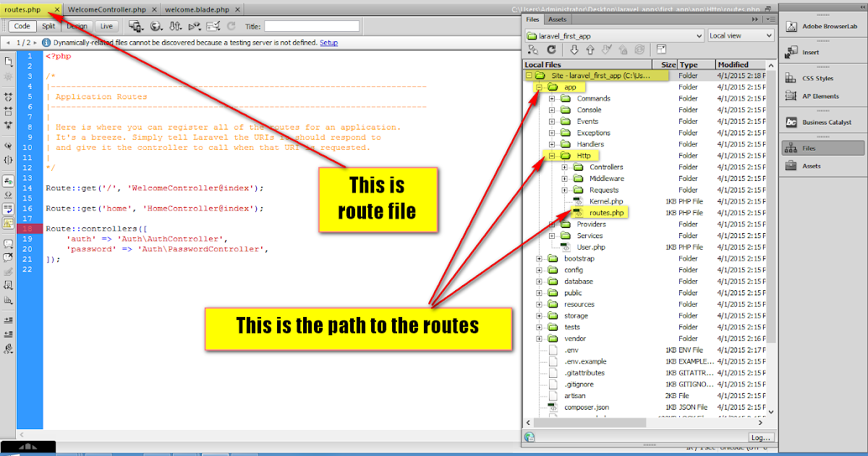Click the Synchronize files icon
The width and height of the screenshot is (868, 456).
[x=639, y=49]
